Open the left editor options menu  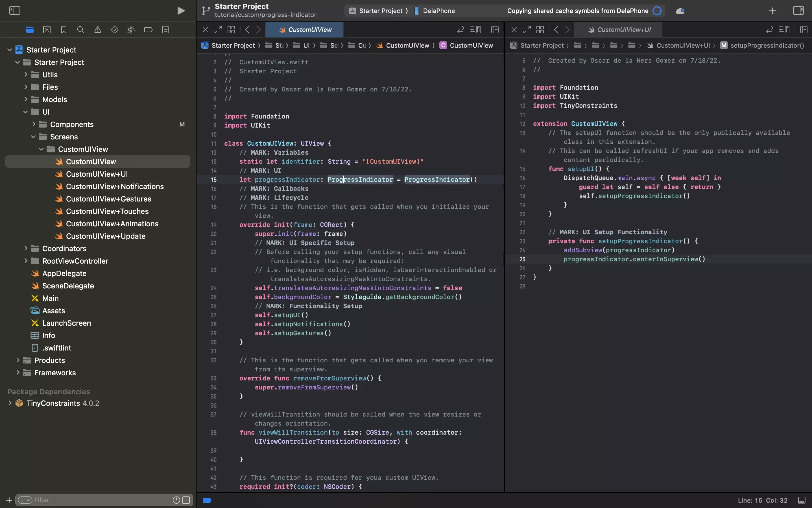tap(475, 30)
